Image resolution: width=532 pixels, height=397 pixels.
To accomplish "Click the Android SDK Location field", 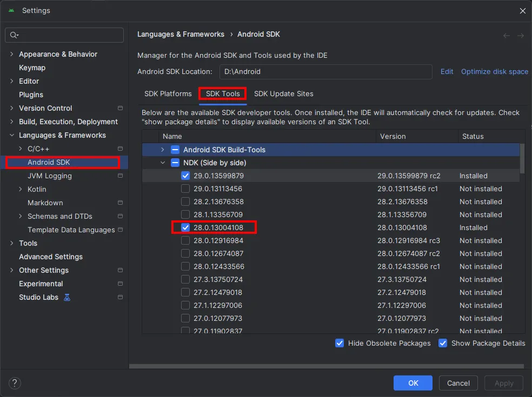I will coord(325,71).
